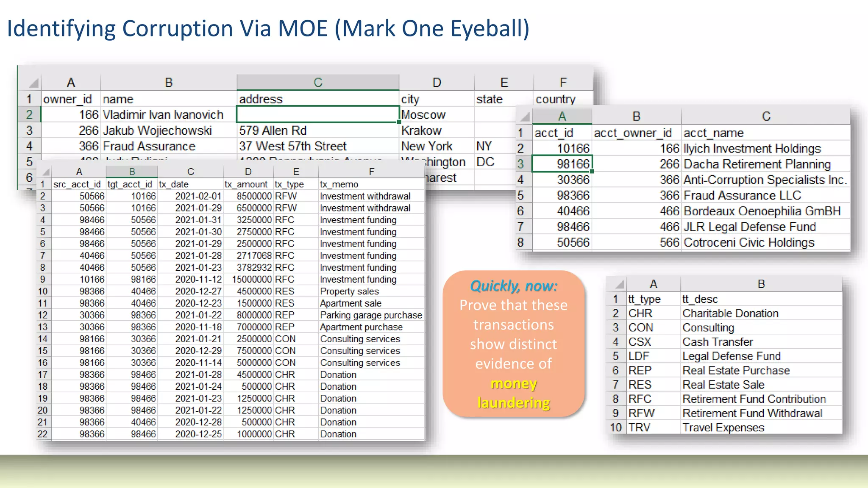This screenshot has height=488, width=868.
Task: Click the 'Real Estate Purchase' description cell
Action: pos(761,370)
